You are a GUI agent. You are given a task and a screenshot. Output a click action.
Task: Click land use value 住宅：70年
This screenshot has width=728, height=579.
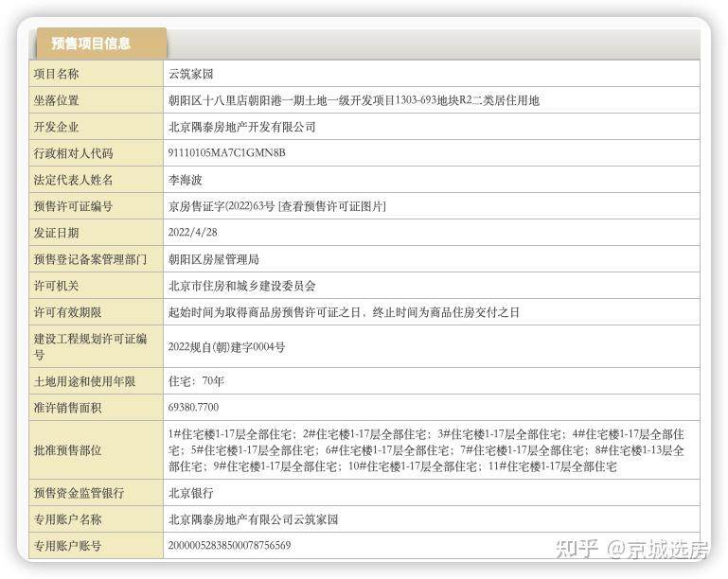coord(196,381)
